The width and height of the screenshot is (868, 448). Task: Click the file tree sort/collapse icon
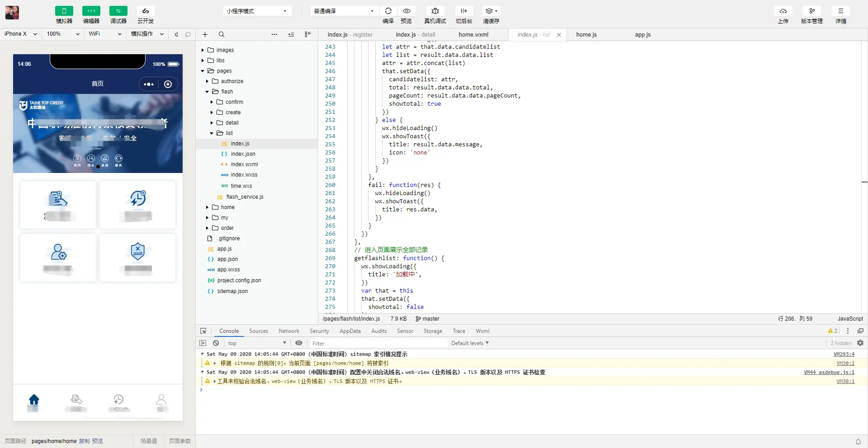(291, 34)
